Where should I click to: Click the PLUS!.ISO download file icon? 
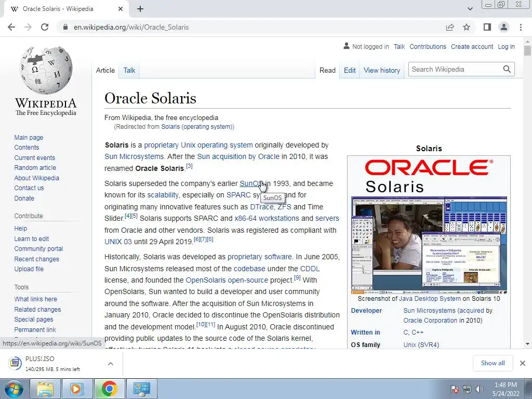coord(15,363)
